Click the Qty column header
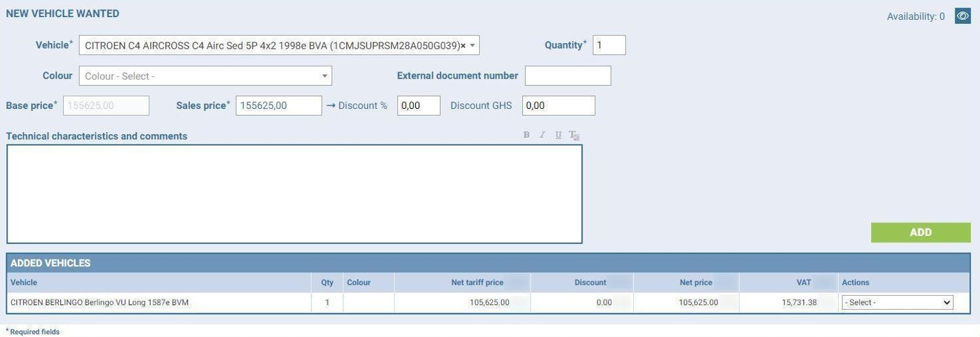Image resolution: width=980 pixels, height=337 pixels. (327, 282)
